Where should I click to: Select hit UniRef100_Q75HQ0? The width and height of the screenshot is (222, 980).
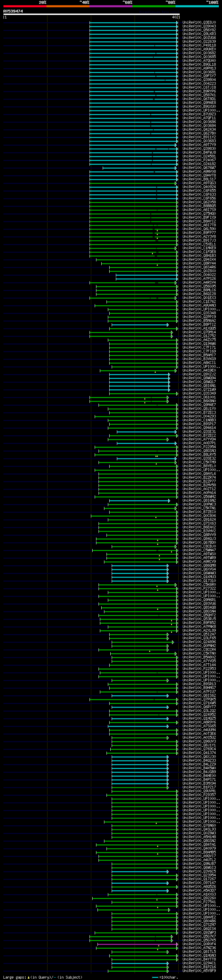point(199,213)
